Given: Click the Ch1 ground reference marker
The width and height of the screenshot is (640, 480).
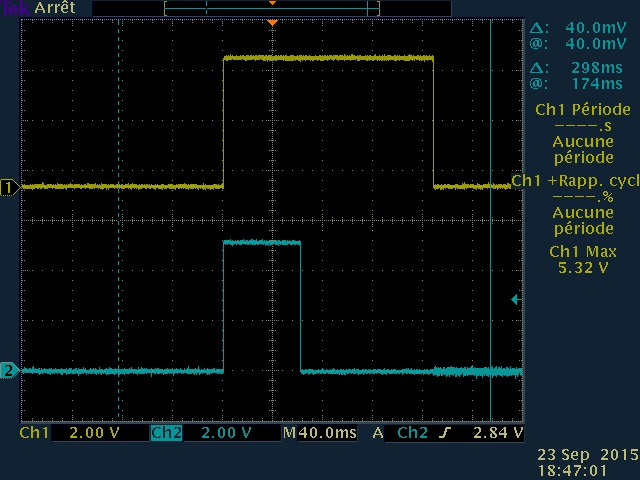Looking at the screenshot, I should pos(9,188).
